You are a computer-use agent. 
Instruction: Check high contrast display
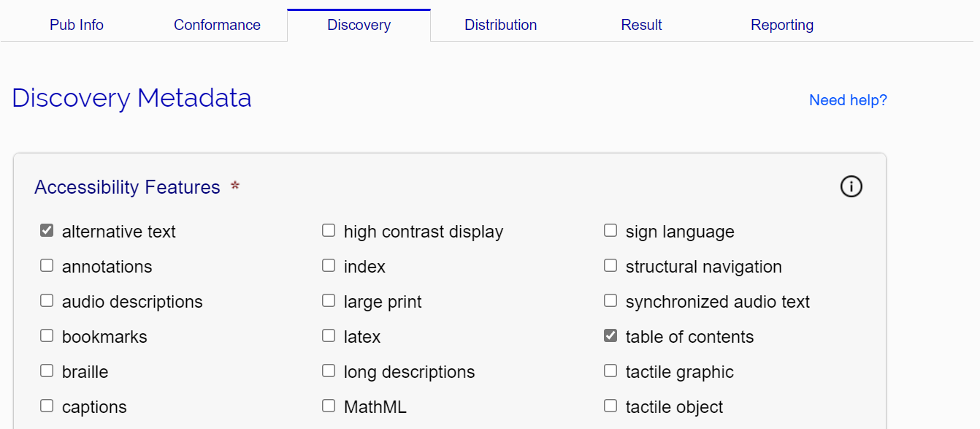point(329,231)
